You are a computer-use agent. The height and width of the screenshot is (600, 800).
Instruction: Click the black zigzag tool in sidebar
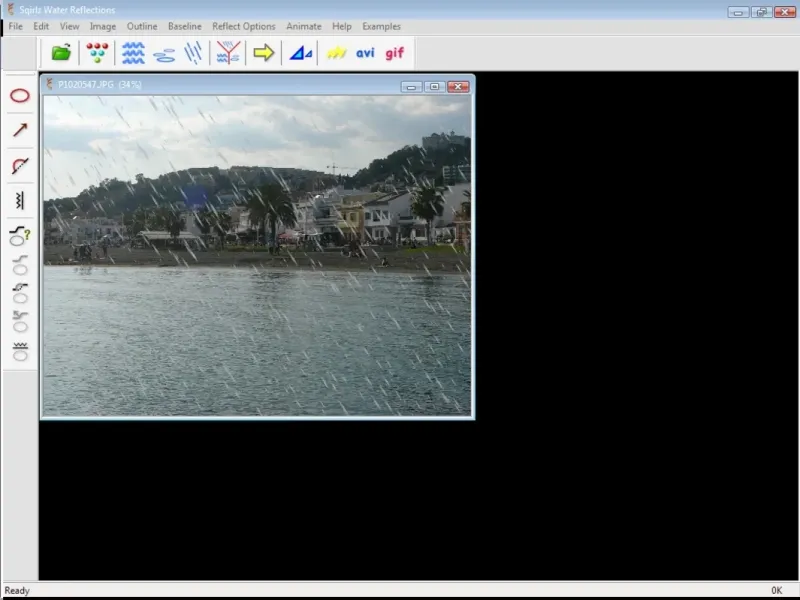(20, 201)
